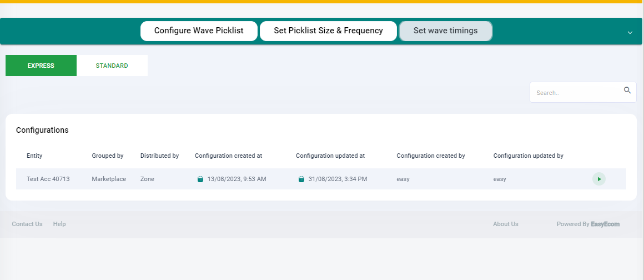Click calendar icon beside 31/08/2023 updated date
The image size is (644, 280).
click(x=301, y=179)
